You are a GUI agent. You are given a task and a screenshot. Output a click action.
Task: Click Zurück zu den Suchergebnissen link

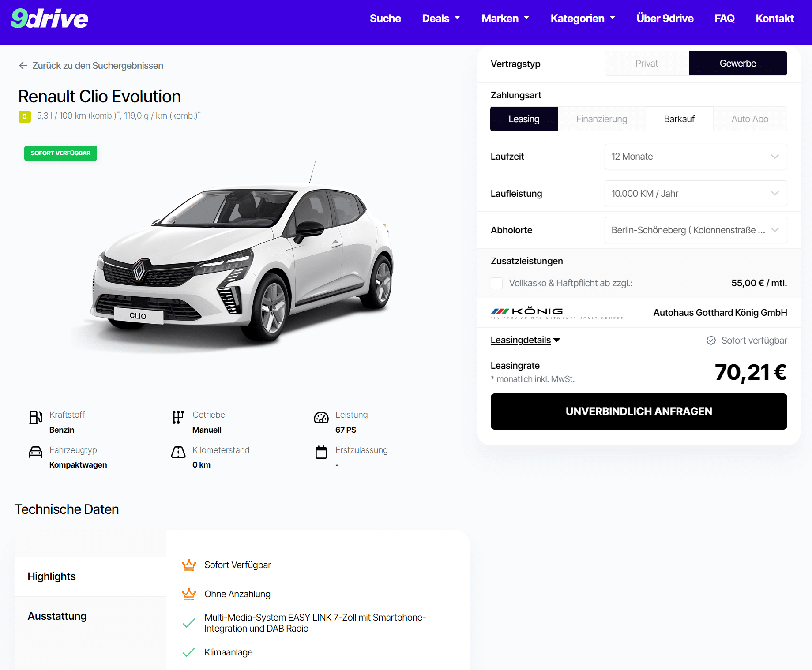click(91, 66)
